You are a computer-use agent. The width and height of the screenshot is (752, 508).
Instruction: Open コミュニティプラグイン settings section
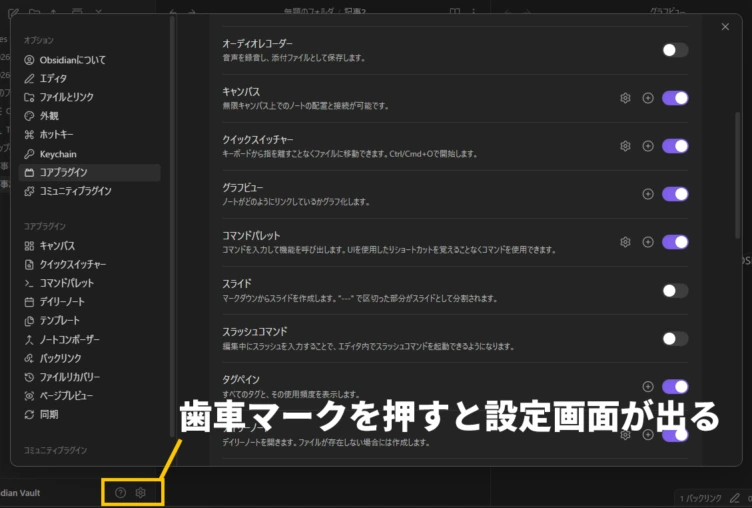point(75,191)
